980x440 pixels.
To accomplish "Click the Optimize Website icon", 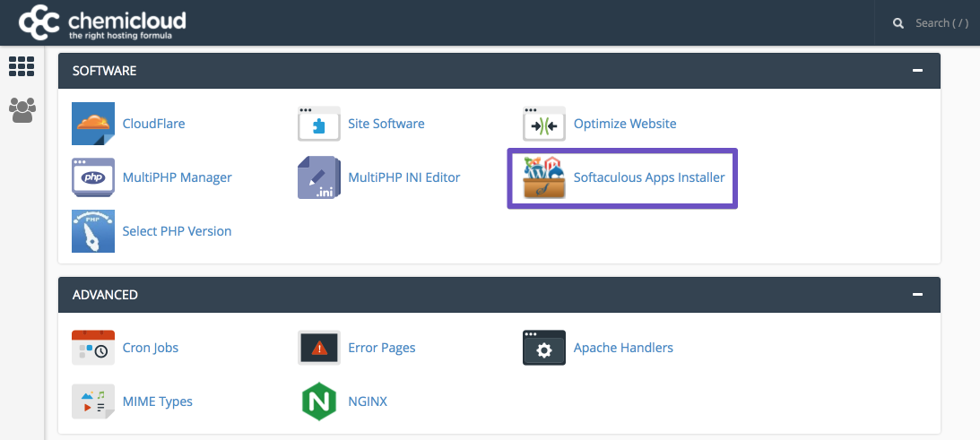I will pos(544,124).
